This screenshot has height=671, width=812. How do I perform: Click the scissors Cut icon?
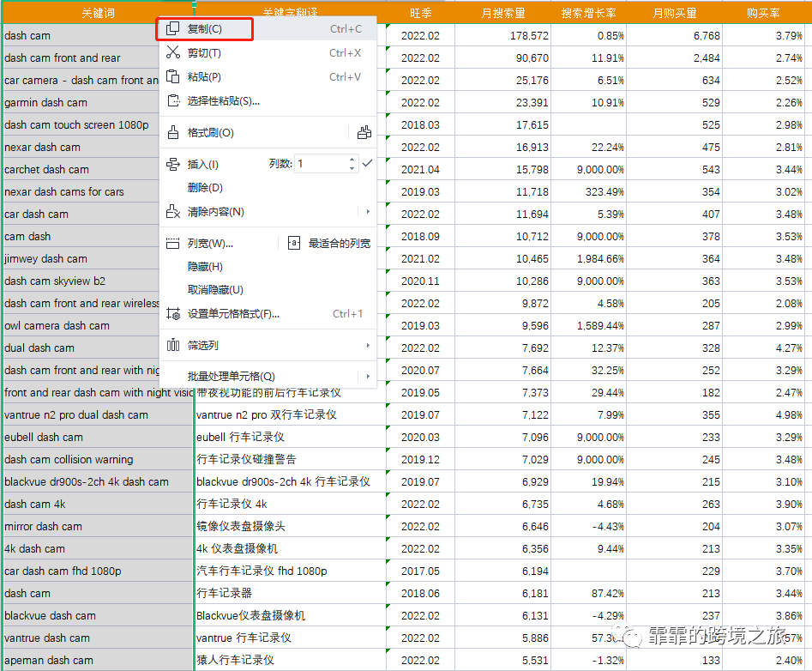click(173, 52)
